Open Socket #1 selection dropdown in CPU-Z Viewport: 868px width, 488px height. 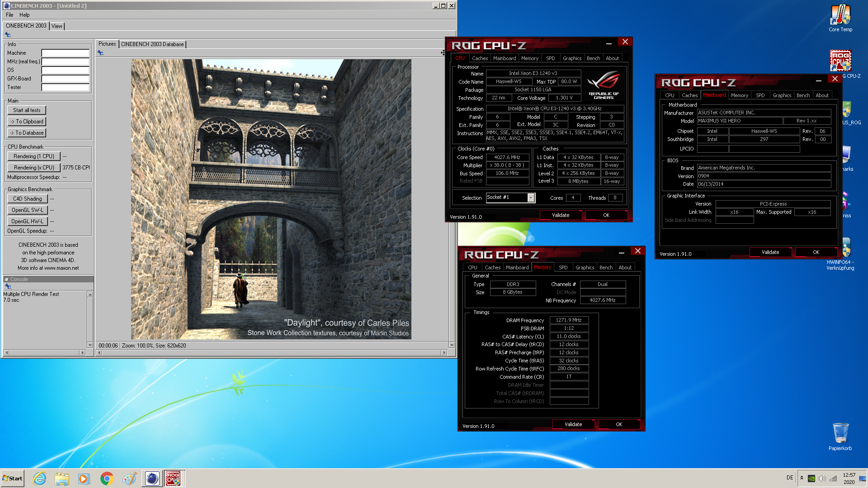531,197
